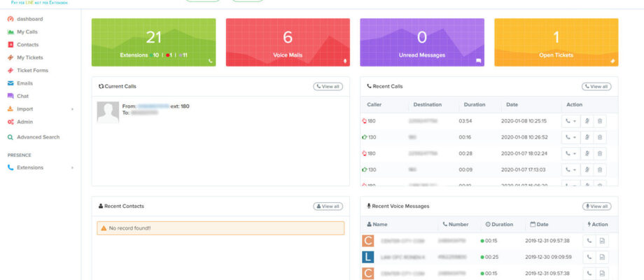Click the My Tickets ticket icon

(x=10, y=57)
